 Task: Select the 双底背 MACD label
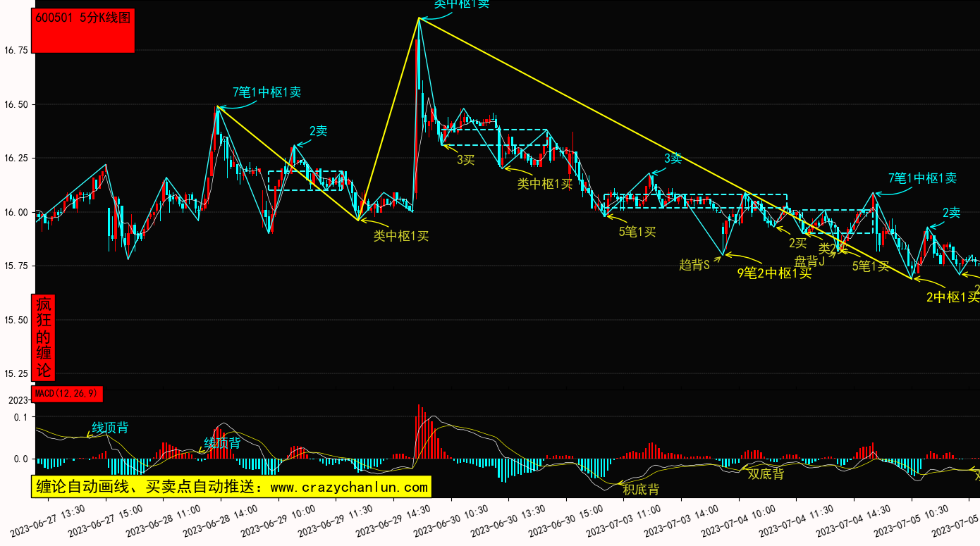[766, 474]
